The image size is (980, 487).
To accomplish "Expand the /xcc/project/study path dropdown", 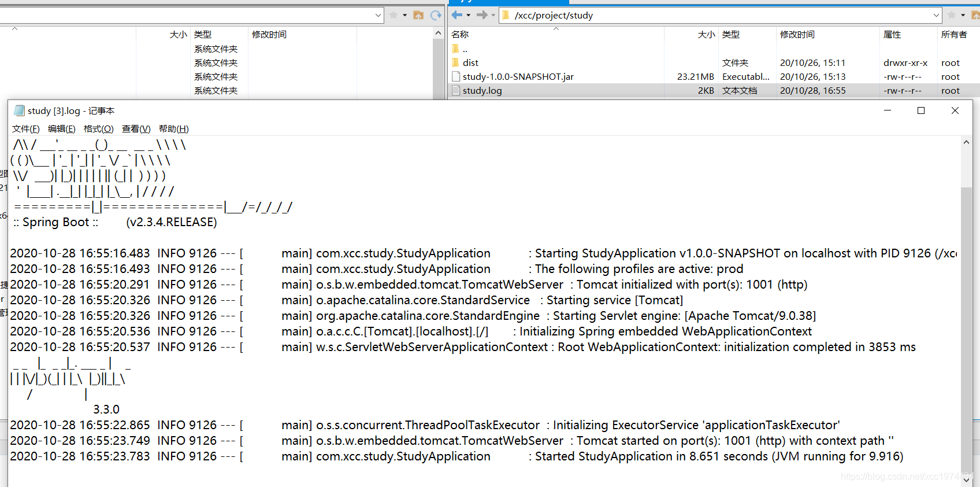I will click(x=936, y=16).
